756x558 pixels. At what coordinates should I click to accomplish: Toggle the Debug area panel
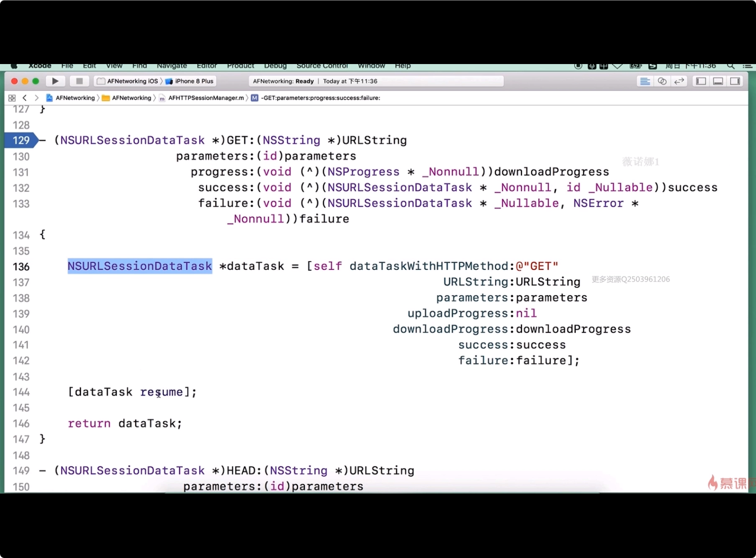pyautogui.click(x=718, y=81)
